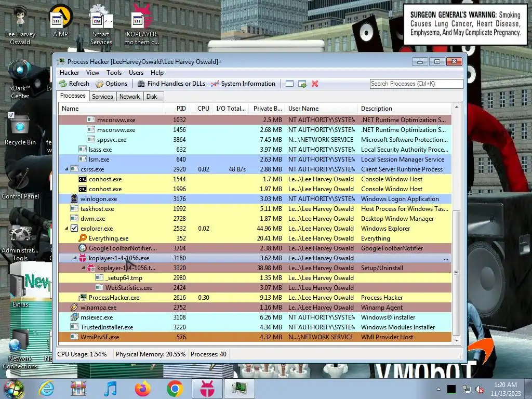This screenshot has width=532, height=399.
Task: Click in the Search Processes field
Action: click(416, 84)
